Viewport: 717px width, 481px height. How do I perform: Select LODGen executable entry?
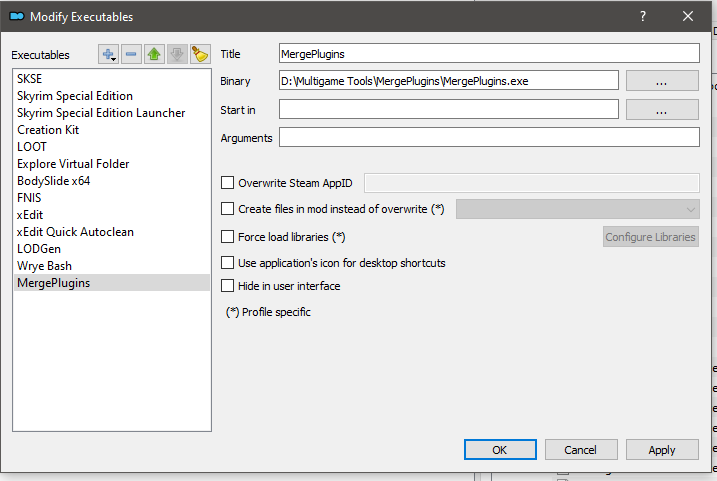coord(112,249)
